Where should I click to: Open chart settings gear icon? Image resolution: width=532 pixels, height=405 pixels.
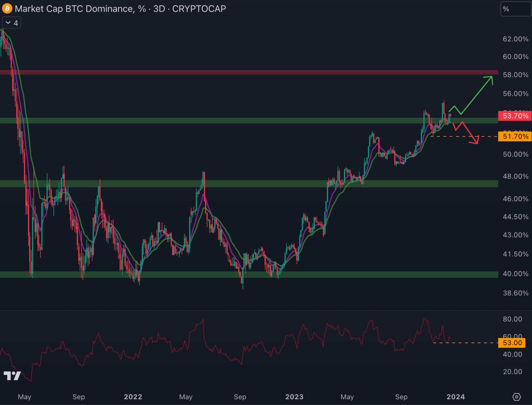click(x=517, y=397)
